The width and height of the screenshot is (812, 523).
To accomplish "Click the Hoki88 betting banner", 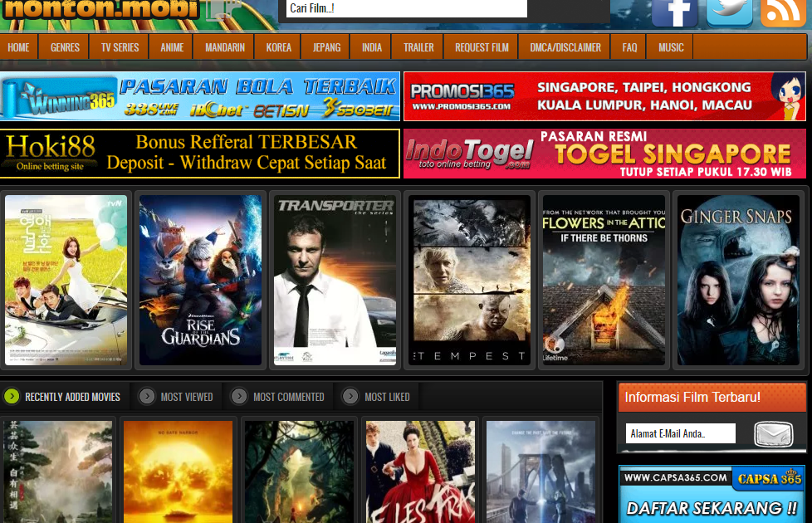I will point(200,154).
